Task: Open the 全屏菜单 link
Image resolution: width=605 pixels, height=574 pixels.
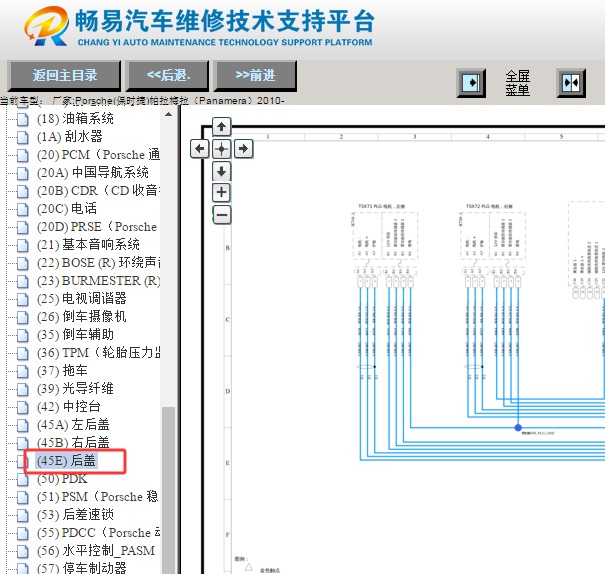Action: point(517,83)
